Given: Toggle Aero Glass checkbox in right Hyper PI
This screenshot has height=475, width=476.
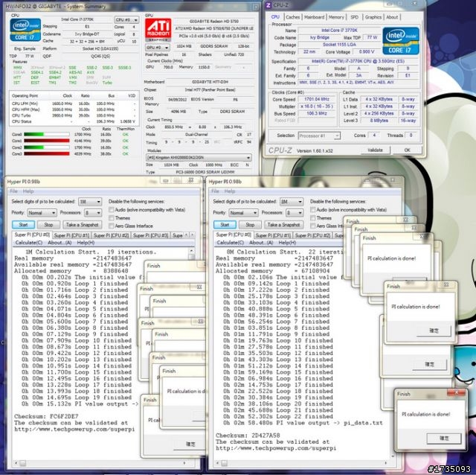Looking at the screenshot, I should pyautogui.click(x=313, y=226).
